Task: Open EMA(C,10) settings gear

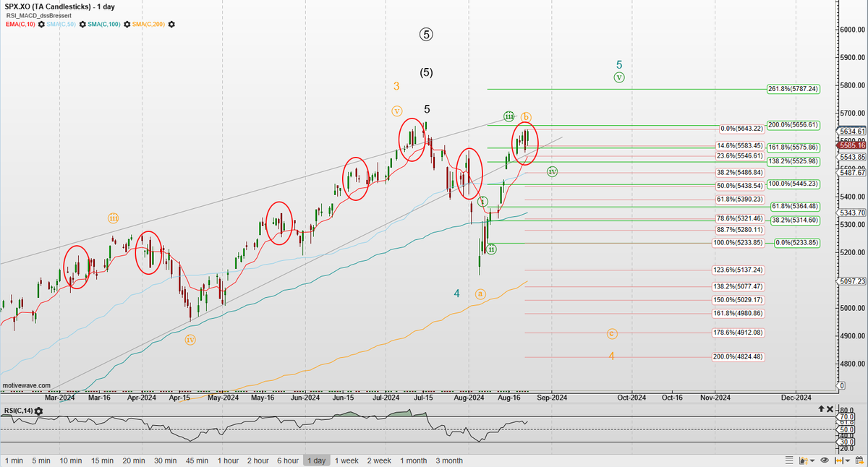Action: click(41, 25)
